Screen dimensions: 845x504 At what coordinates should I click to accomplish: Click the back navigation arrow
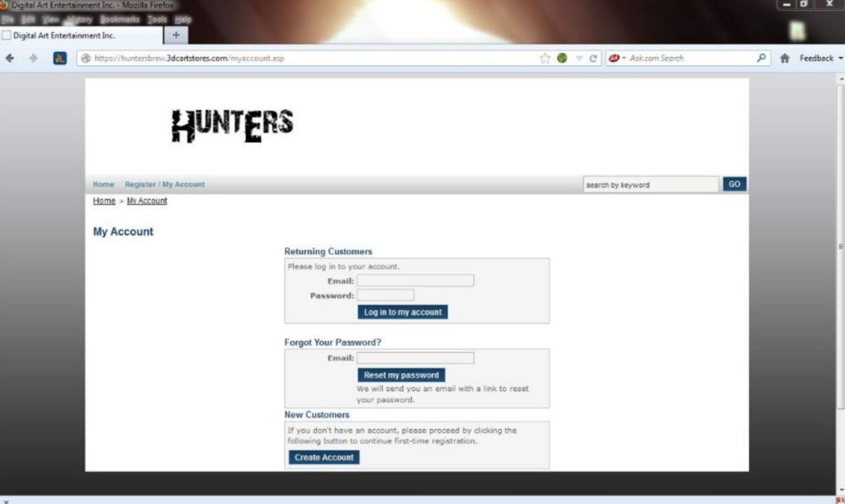coord(9,58)
